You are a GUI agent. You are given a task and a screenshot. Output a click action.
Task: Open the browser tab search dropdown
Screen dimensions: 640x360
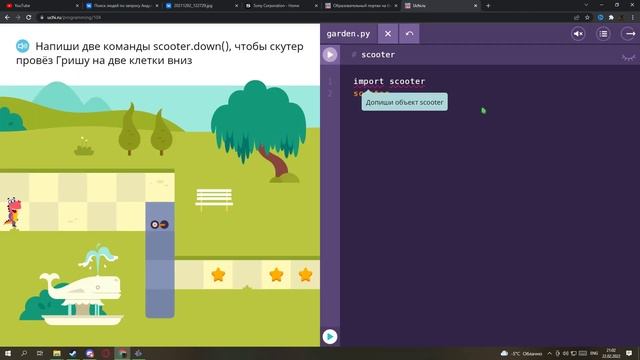pyautogui.click(x=586, y=5)
